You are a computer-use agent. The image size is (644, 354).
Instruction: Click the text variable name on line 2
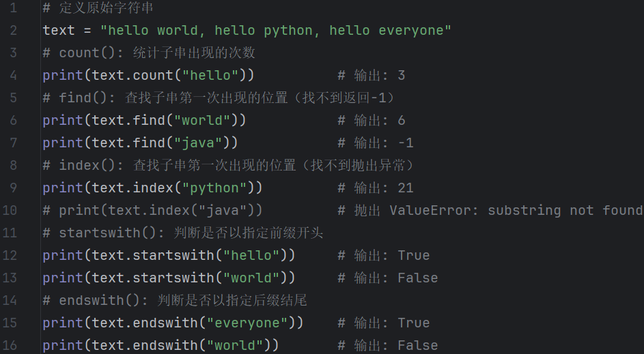59,31
